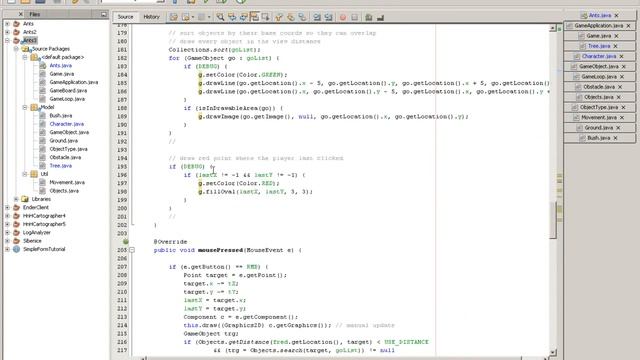
Task: Expand the Ants project node
Action: (x=7, y=24)
